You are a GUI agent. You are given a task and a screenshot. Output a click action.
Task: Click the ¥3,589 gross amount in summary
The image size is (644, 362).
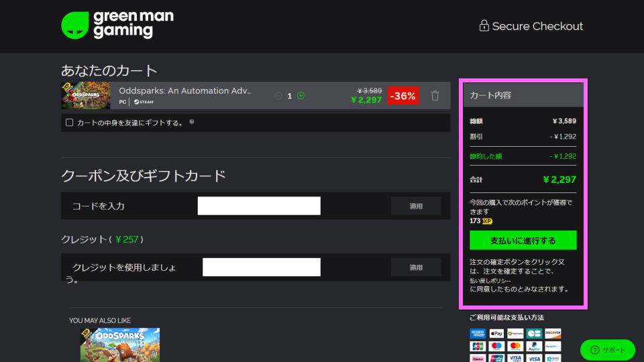click(564, 121)
